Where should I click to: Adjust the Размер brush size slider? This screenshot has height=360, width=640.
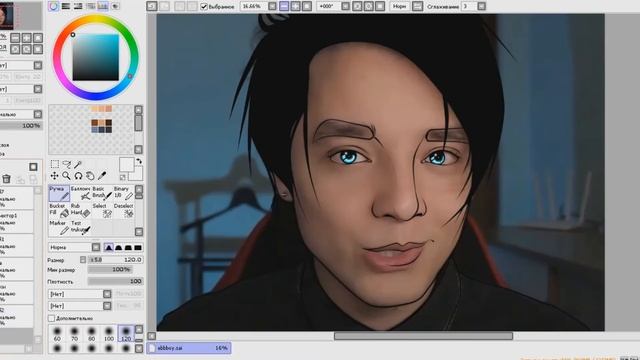pyautogui.click(x=116, y=260)
